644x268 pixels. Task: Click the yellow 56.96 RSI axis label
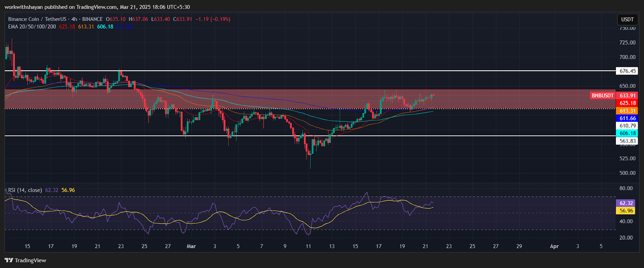tap(626, 210)
